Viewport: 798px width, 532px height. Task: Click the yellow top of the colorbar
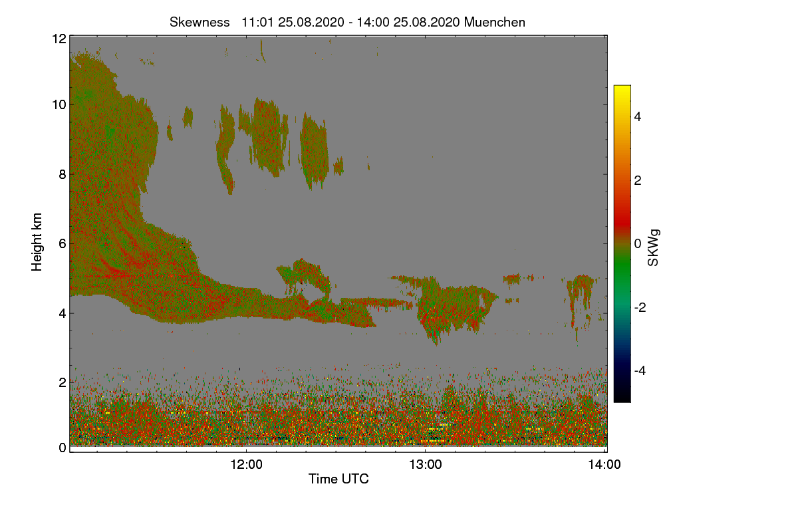[622, 93]
